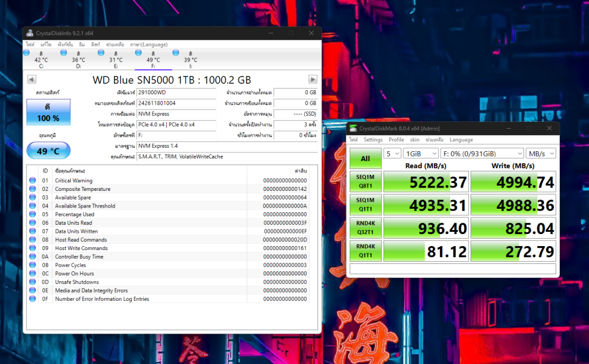Click the empty comment box in CrystalDiskMark
589x364 pixels.
tap(453, 269)
